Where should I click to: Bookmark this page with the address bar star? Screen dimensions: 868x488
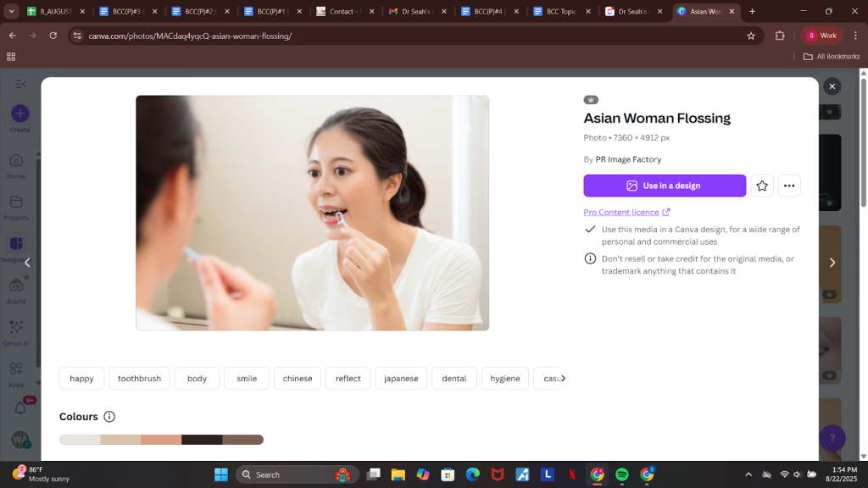click(750, 36)
